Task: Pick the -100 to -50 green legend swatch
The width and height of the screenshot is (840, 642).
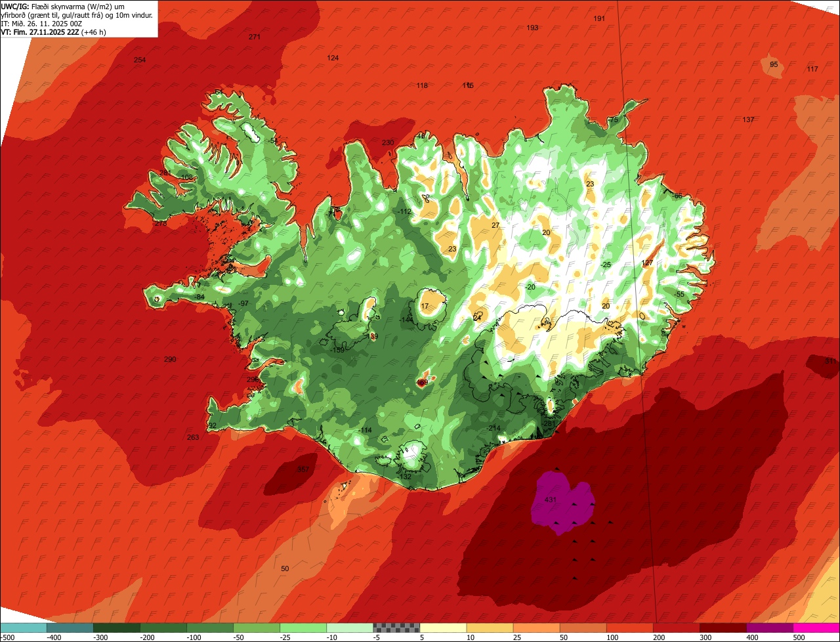Action: 210,628
